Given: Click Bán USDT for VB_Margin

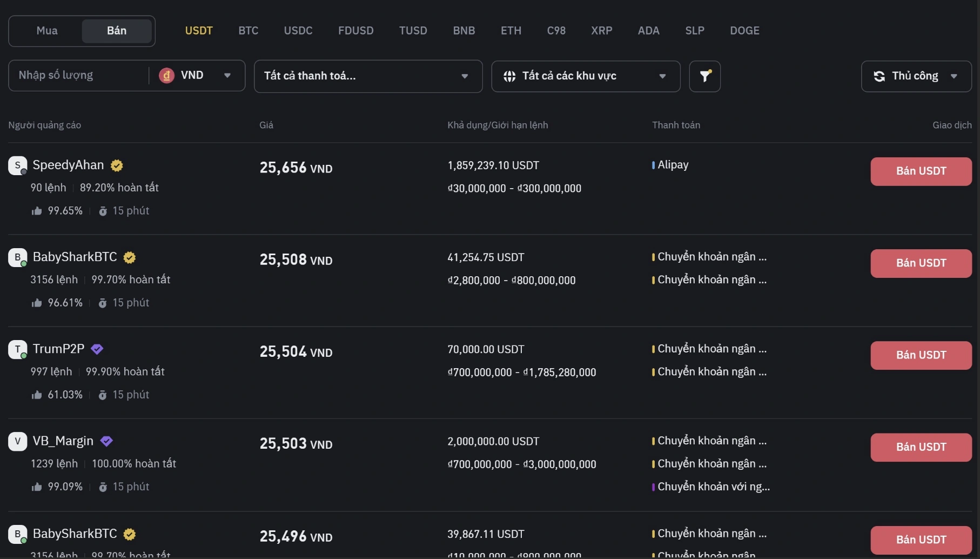Looking at the screenshot, I should (921, 447).
